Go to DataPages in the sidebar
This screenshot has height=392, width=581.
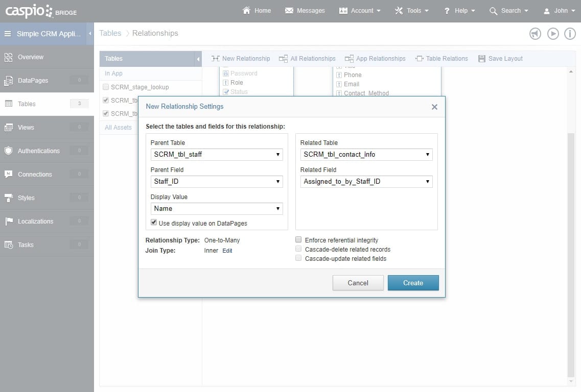pos(33,81)
